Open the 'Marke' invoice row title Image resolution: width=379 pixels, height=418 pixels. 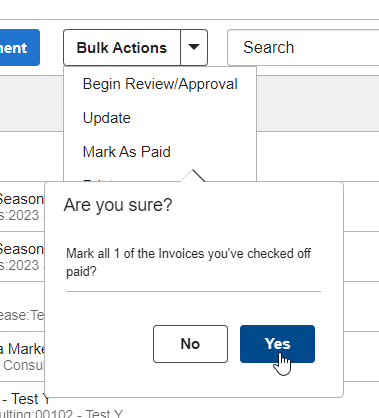pyautogui.click(x=22, y=349)
